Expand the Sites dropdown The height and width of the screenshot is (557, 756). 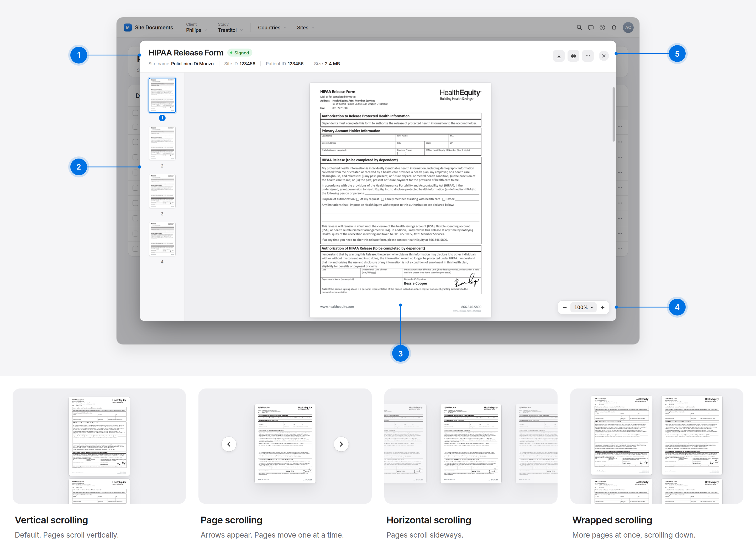306,28
